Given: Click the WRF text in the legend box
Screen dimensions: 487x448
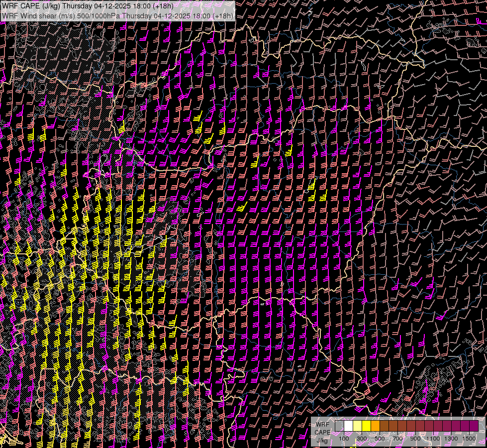Looking at the screenshot, I should 323,424.
